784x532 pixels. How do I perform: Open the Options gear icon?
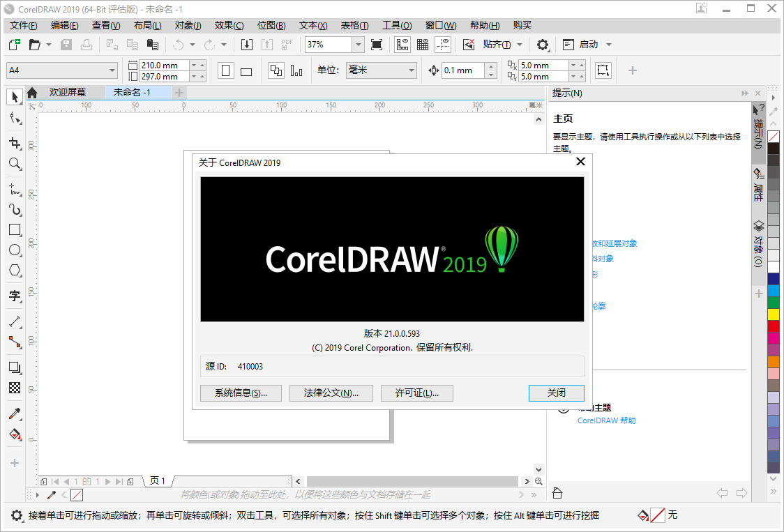(543, 45)
